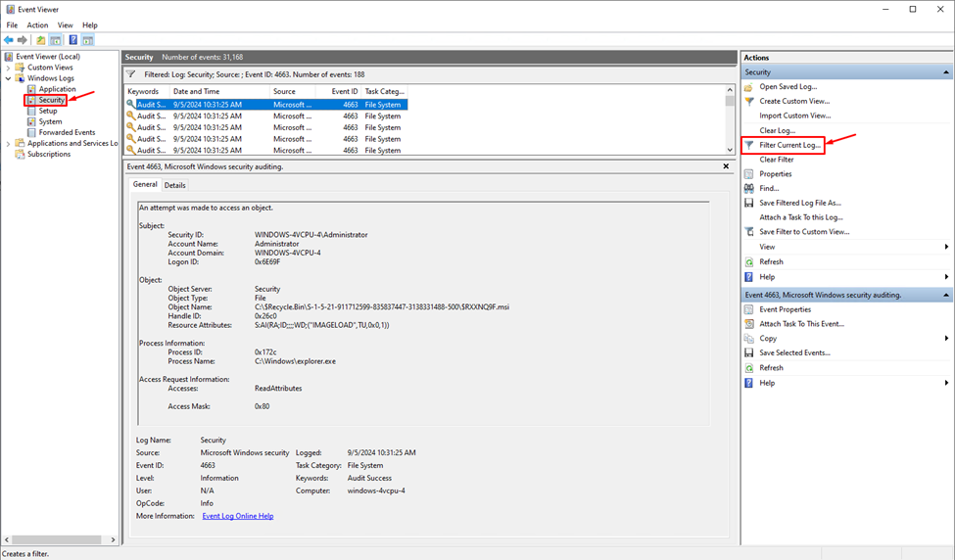Sort by Event ID column header
The height and width of the screenshot is (560, 955).
pyautogui.click(x=338, y=91)
